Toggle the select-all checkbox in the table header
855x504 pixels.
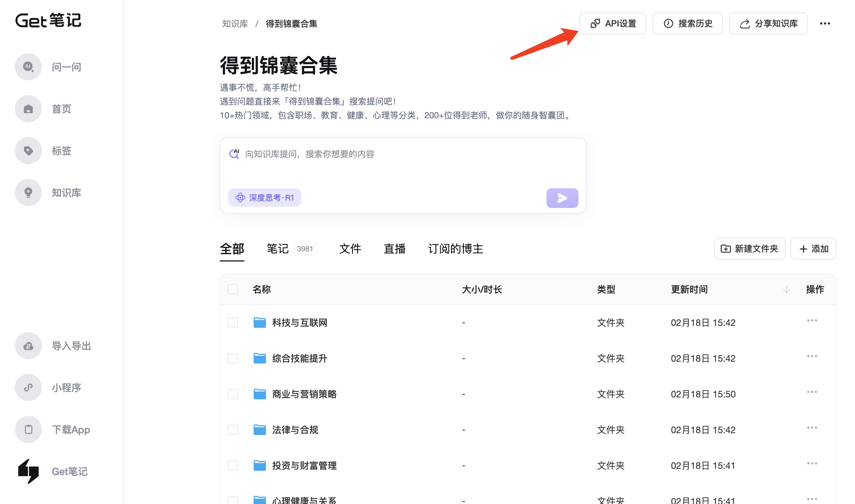pyautogui.click(x=233, y=289)
